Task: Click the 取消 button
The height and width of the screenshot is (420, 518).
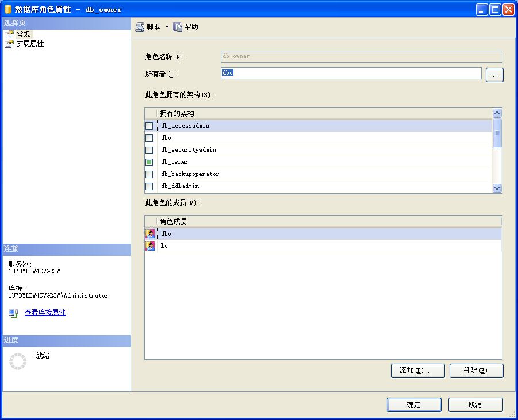Action: pos(475,405)
